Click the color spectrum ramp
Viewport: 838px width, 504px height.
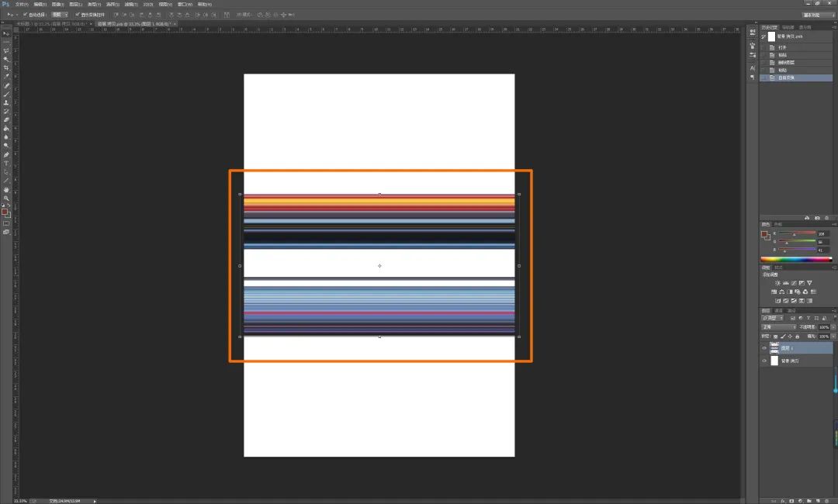point(796,260)
